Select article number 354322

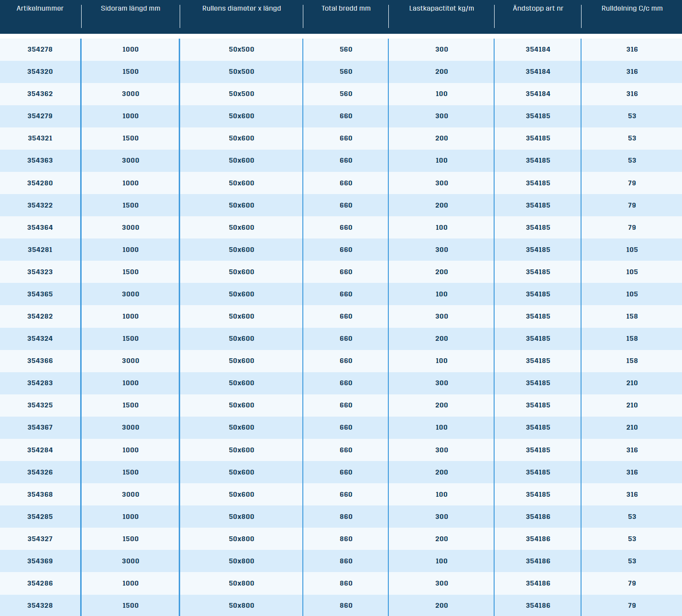(40, 205)
